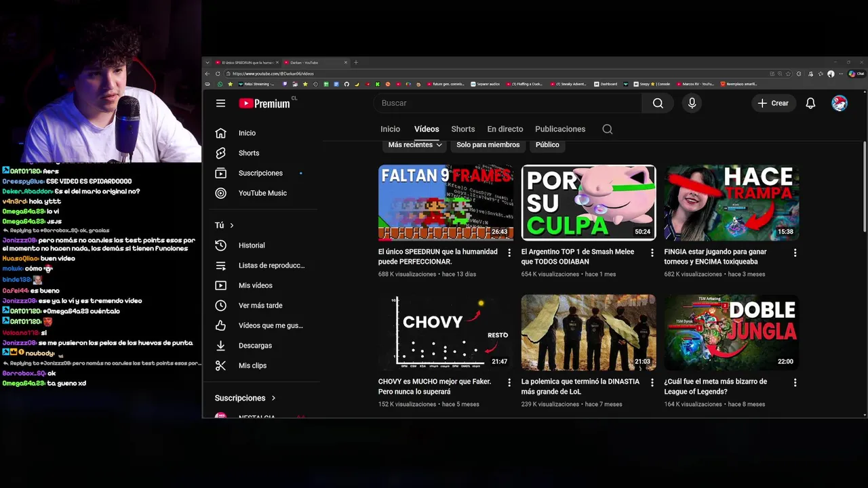Open the browser three-dot settings menu
Screen dimensions: 868x488
click(841, 73)
